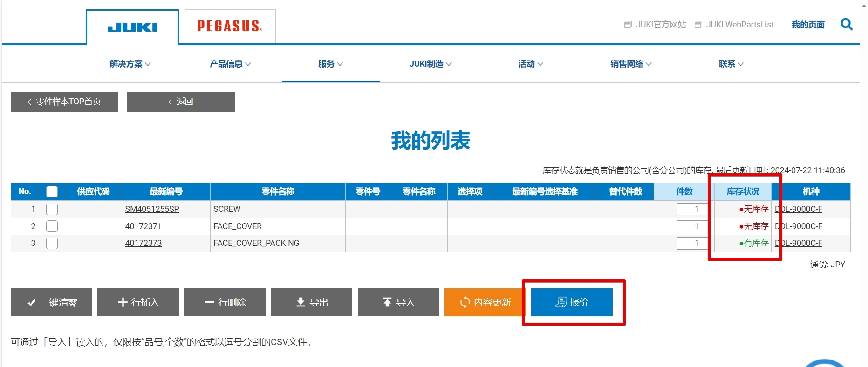The height and width of the screenshot is (367, 868).
Task: Click the quantity field for part 40172371
Action: (x=693, y=226)
